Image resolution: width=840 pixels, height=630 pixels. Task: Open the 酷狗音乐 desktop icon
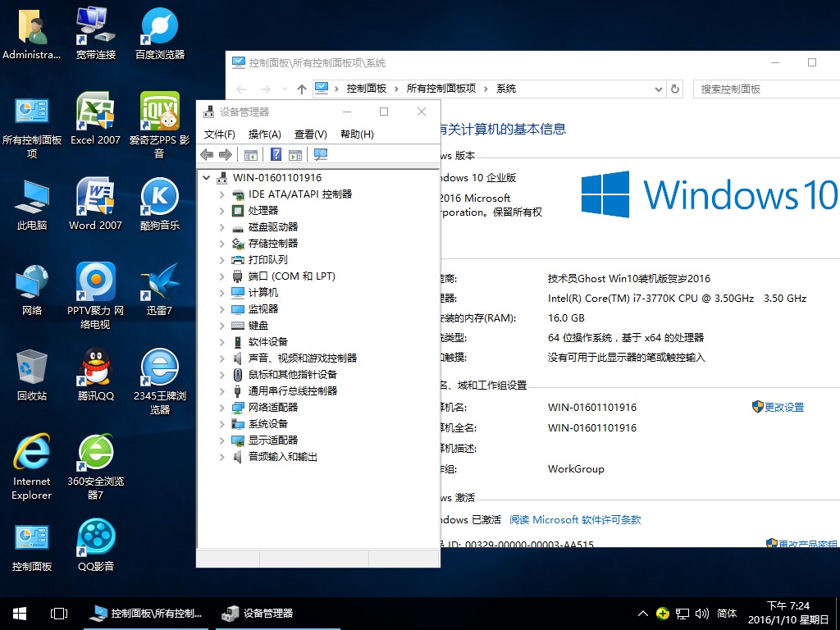click(160, 204)
